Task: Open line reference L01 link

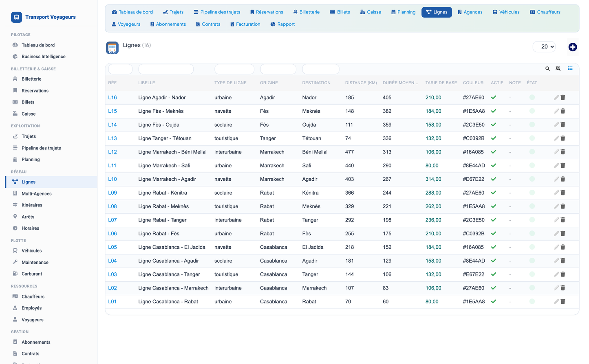Action: tap(113, 302)
